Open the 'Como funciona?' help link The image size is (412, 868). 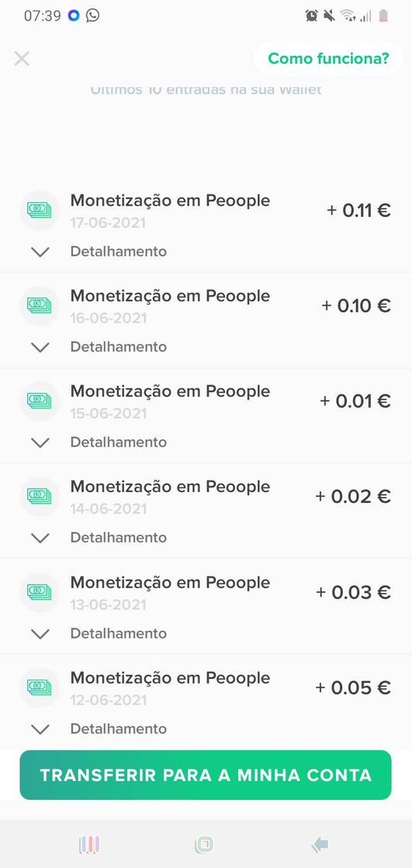pos(328,59)
